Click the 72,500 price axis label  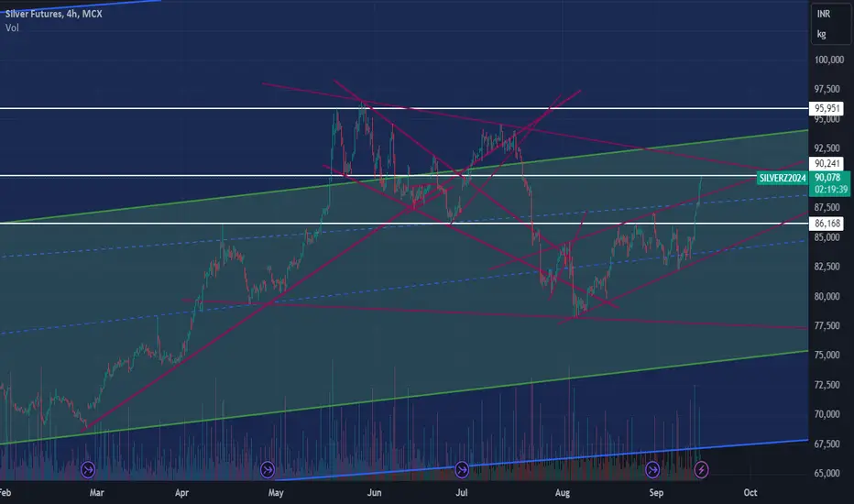[827, 385]
